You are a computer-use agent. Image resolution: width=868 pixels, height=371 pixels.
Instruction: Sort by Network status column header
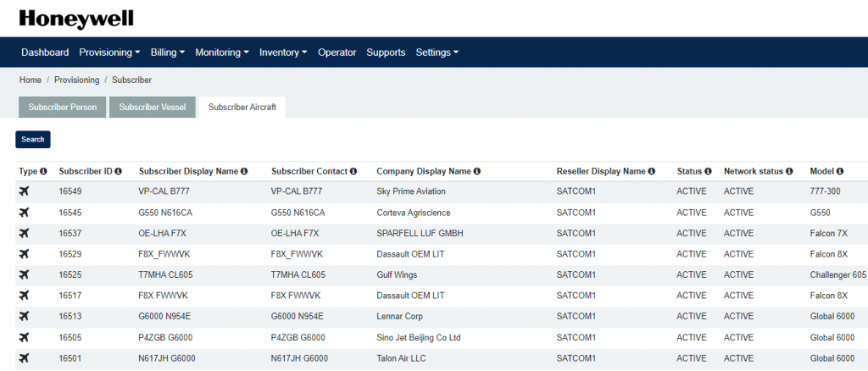click(754, 171)
